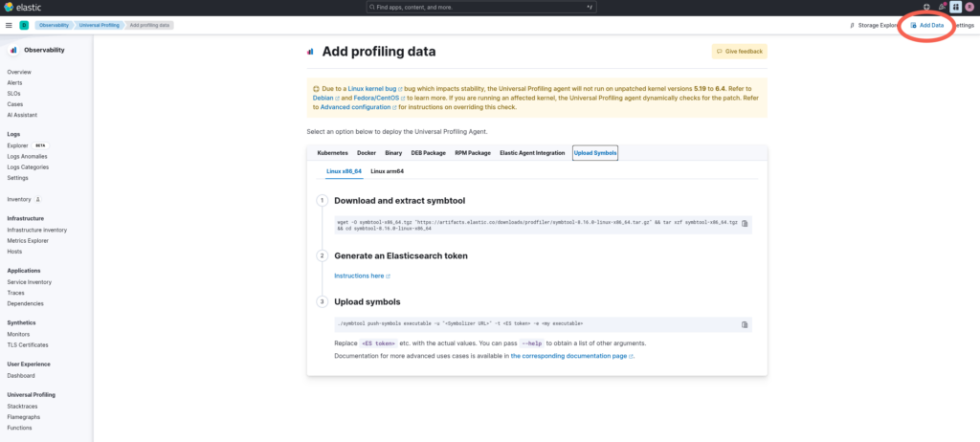Click the highlighted grid icon in header
980x442 pixels.
(956, 7)
